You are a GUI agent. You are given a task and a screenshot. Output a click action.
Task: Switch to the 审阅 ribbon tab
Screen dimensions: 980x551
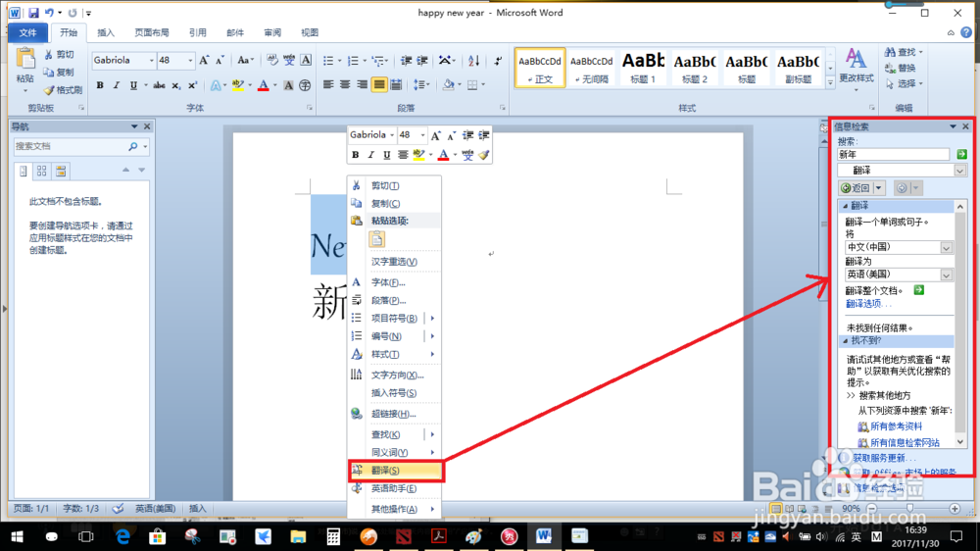click(271, 32)
